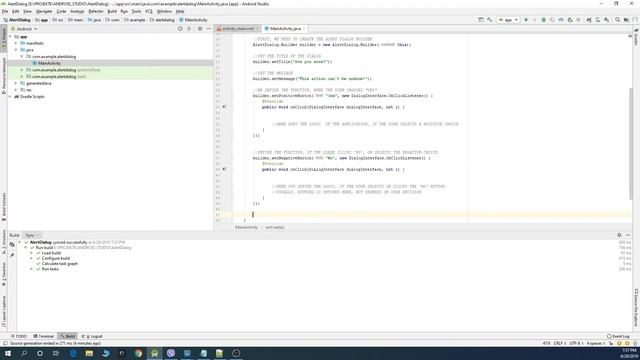The image size is (640, 360).
Task: Click the onClick override gutter icon at setNegativeButton
Action: pos(224,169)
